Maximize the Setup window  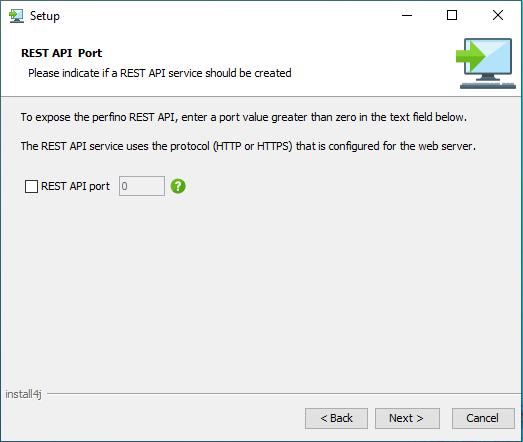[452, 15]
